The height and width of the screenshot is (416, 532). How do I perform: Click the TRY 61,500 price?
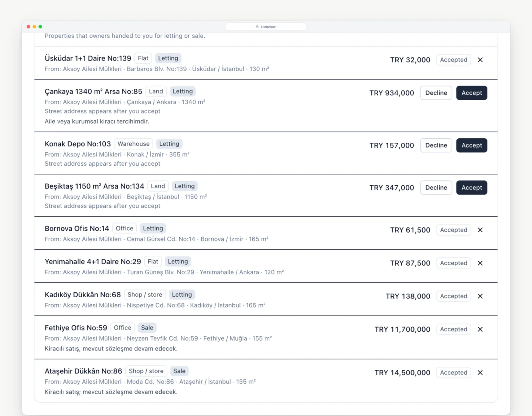pyautogui.click(x=410, y=230)
